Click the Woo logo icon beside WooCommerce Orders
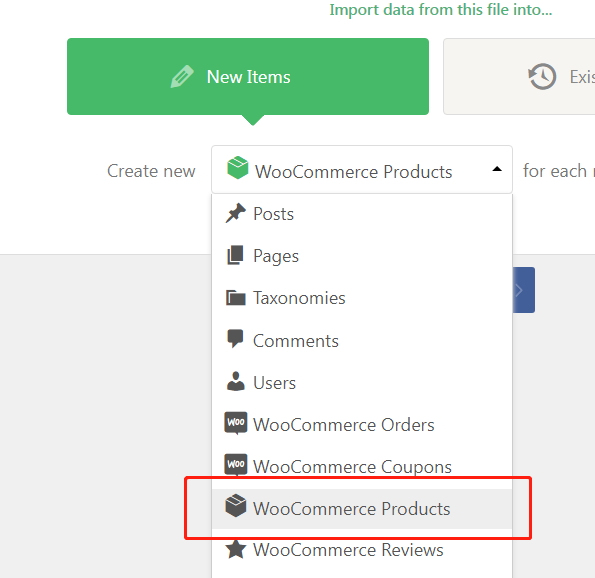This screenshot has width=595, height=578. coord(236,423)
